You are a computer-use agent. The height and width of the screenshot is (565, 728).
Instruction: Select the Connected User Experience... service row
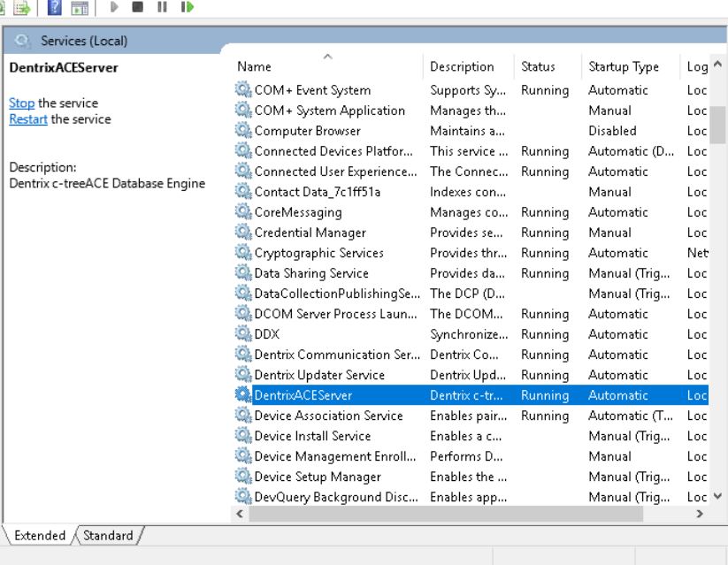coord(471,172)
